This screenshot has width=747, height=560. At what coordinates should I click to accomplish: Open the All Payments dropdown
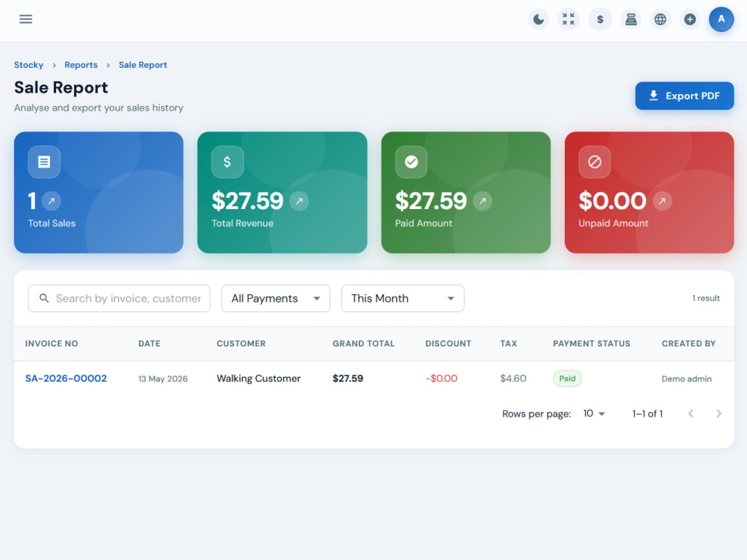pos(276,299)
